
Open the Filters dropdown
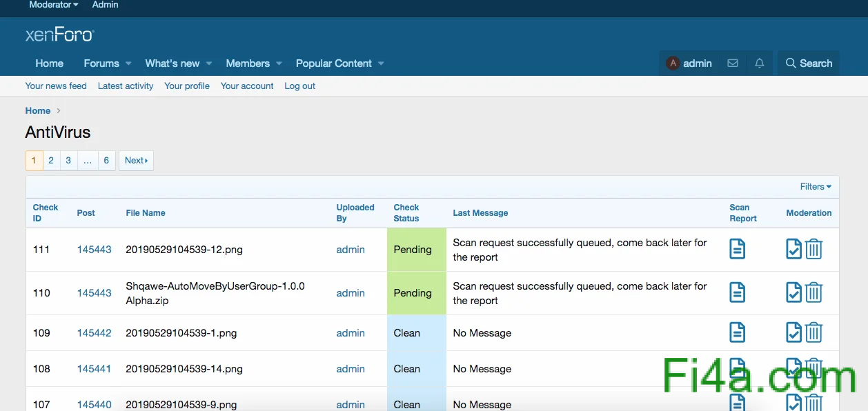(x=815, y=187)
